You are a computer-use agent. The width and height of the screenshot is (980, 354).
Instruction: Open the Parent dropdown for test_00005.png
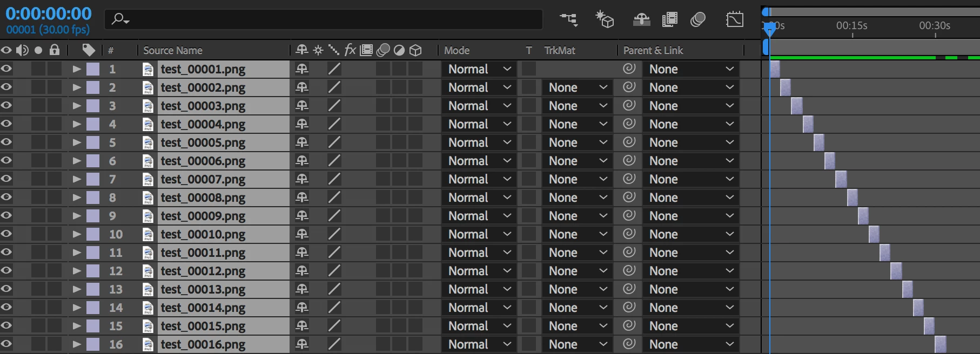[x=690, y=142]
